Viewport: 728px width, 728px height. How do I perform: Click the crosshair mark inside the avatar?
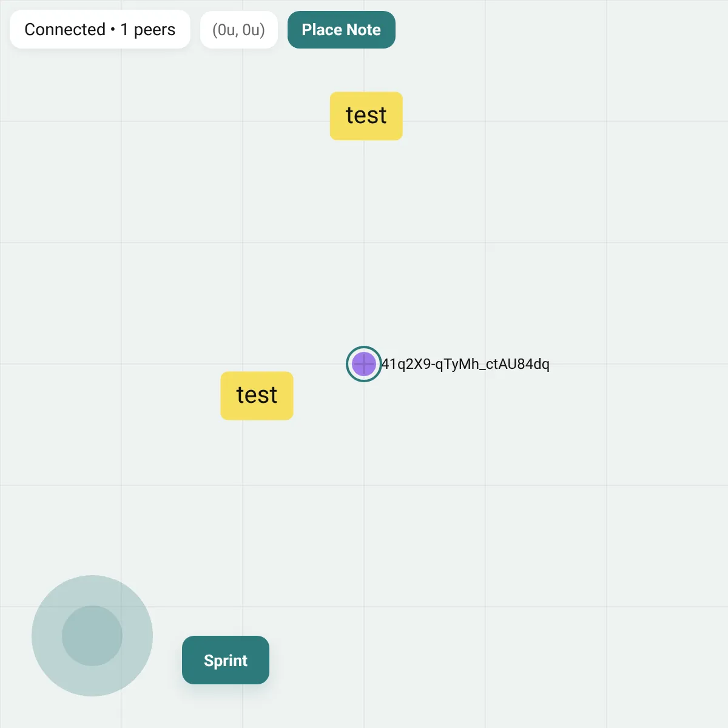tap(364, 364)
